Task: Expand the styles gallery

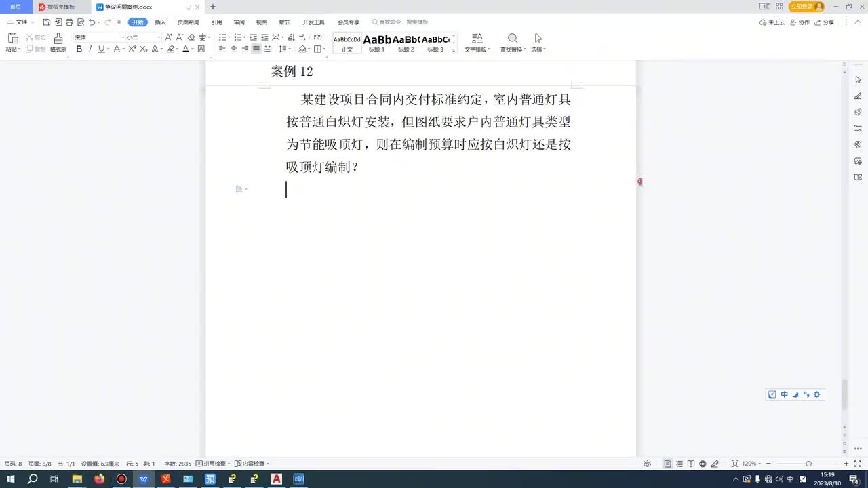Action: [x=454, y=50]
